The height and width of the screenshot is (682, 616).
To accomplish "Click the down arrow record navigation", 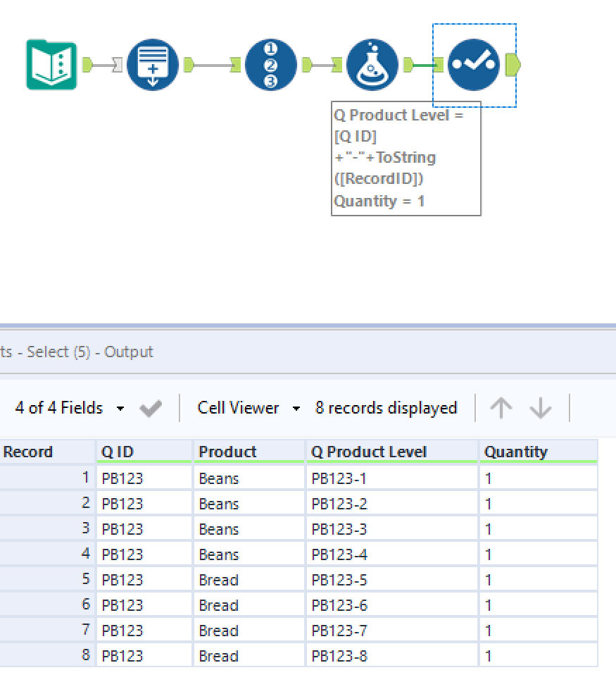I will [540, 408].
